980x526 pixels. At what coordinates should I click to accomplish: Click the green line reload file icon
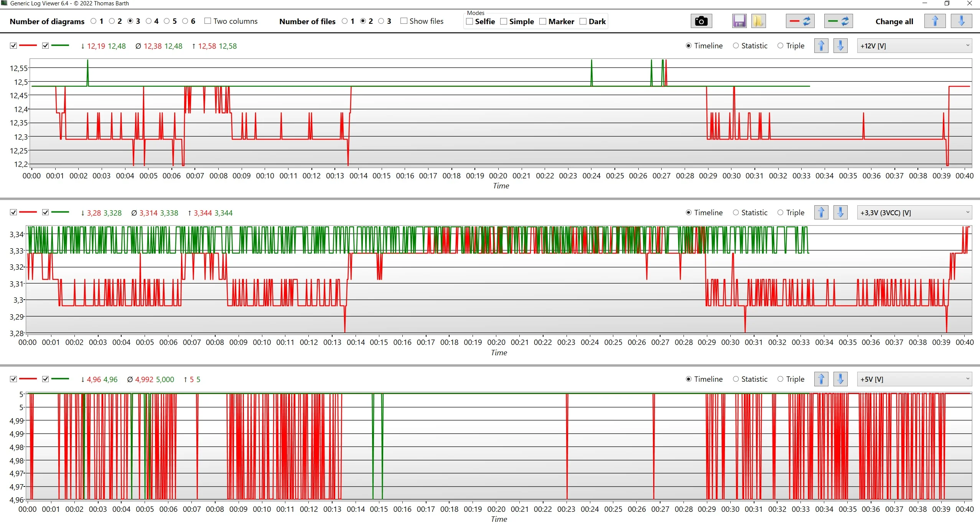click(838, 21)
